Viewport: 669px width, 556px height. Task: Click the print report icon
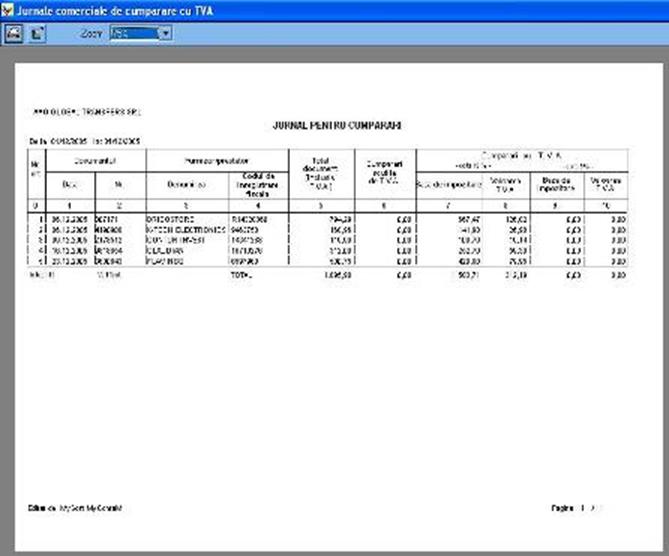click(x=14, y=33)
